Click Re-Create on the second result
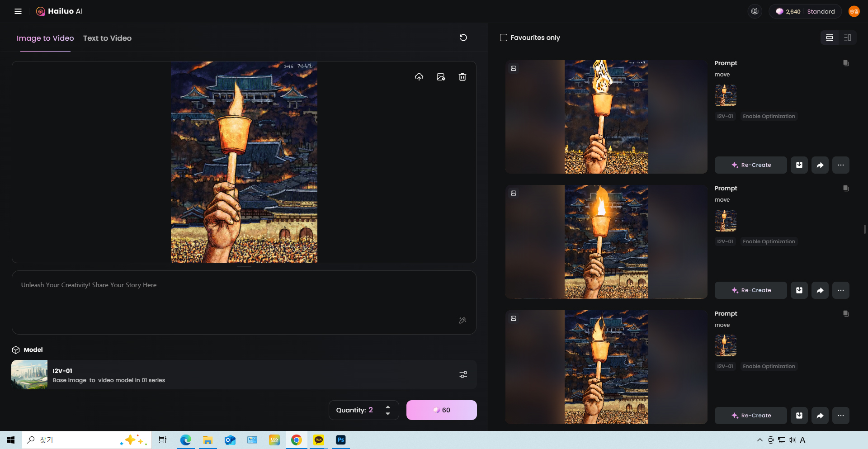 (x=751, y=290)
